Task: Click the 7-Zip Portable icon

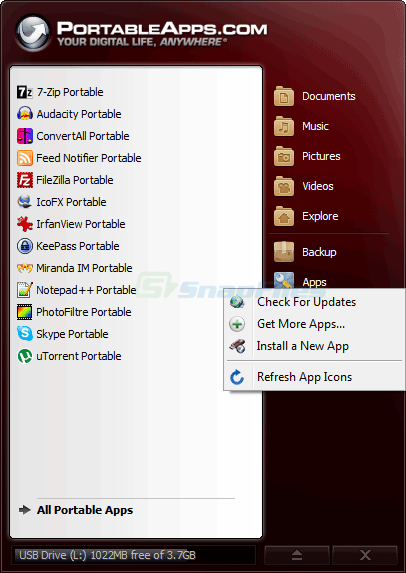Action: tap(24, 92)
